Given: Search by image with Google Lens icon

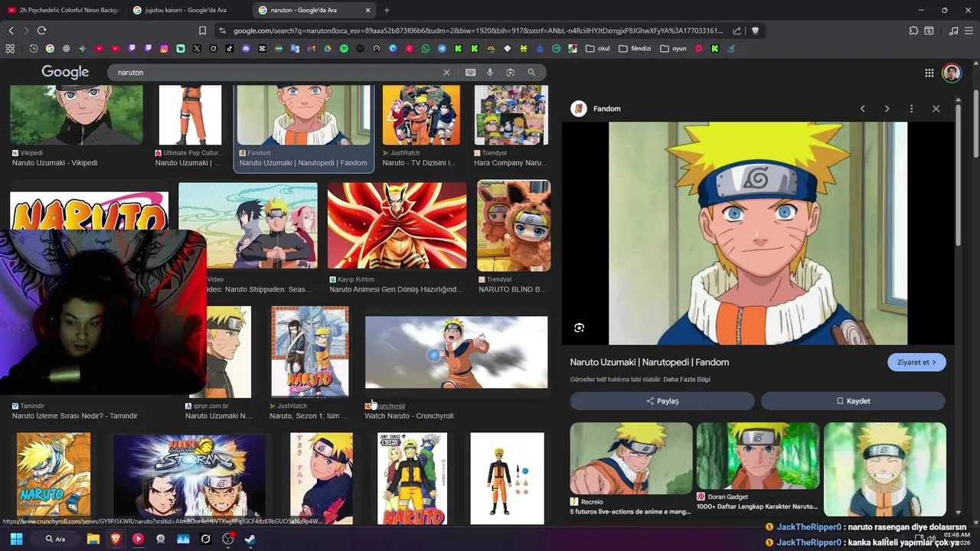Looking at the screenshot, I should pos(510,72).
